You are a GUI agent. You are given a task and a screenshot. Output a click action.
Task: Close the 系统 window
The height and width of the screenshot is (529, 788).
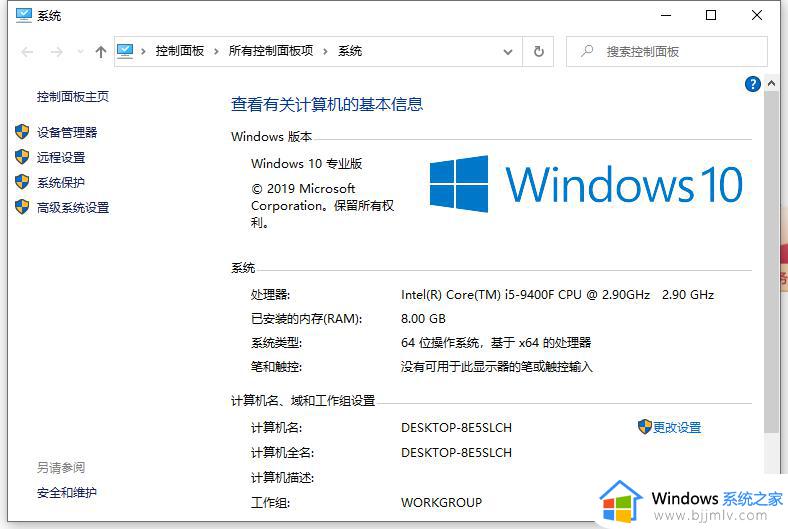[757, 16]
